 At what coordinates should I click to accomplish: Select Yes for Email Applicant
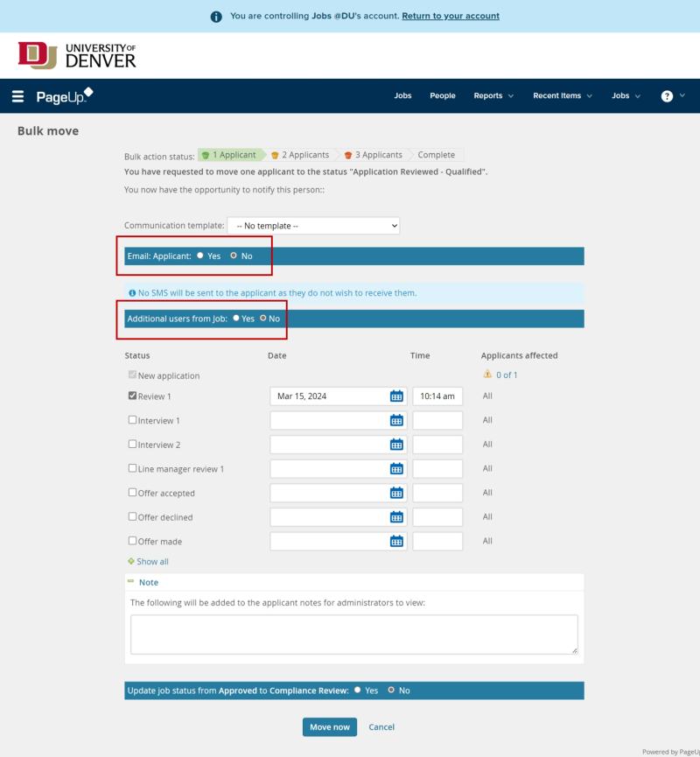click(x=200, y=256)
